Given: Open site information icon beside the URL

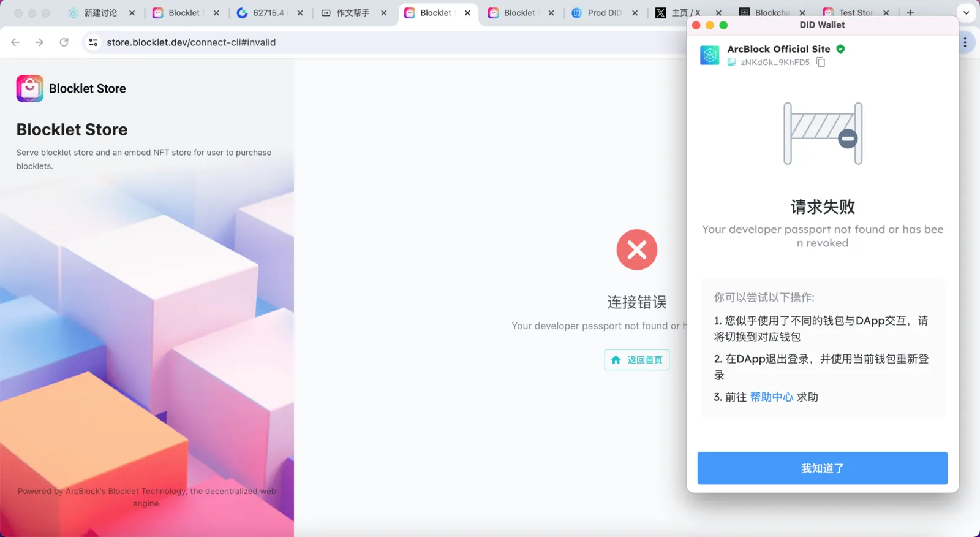Looking at the screenshot, I should tap(93, 42).
